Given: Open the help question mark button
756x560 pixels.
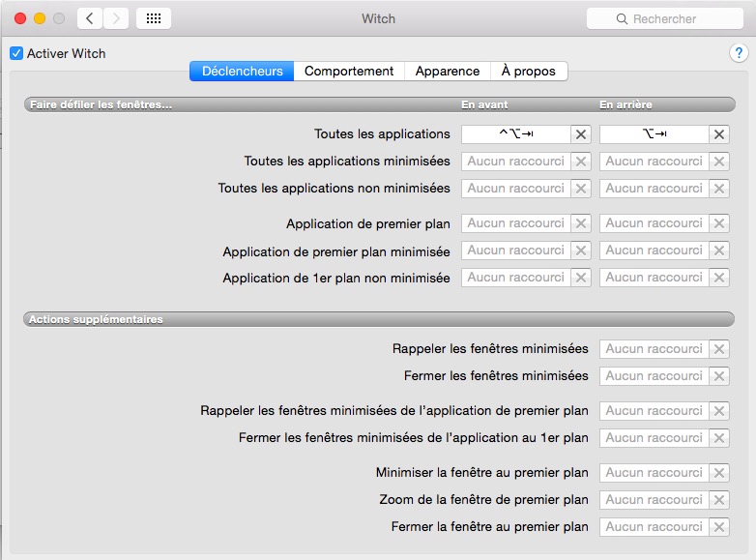Looking at the screenshot, I should tap(738, 53).
